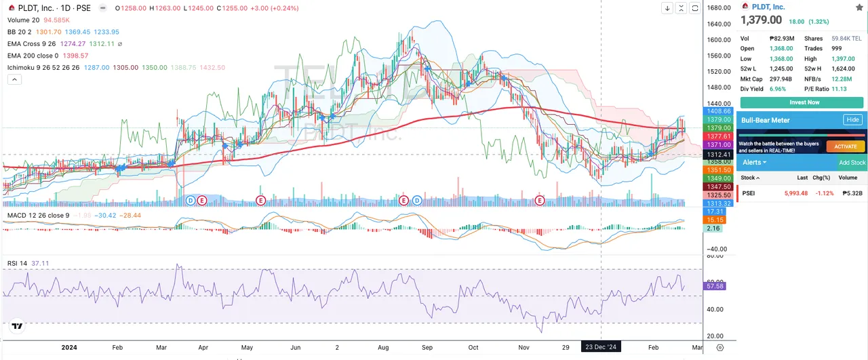868x360 pixels.
Task: Open the late-March dividend D marker
Action: 191,201
